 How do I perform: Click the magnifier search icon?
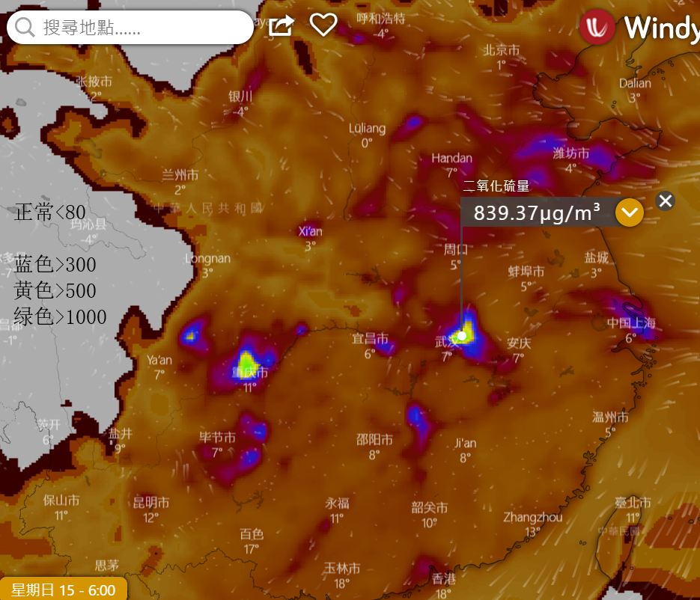25,28
